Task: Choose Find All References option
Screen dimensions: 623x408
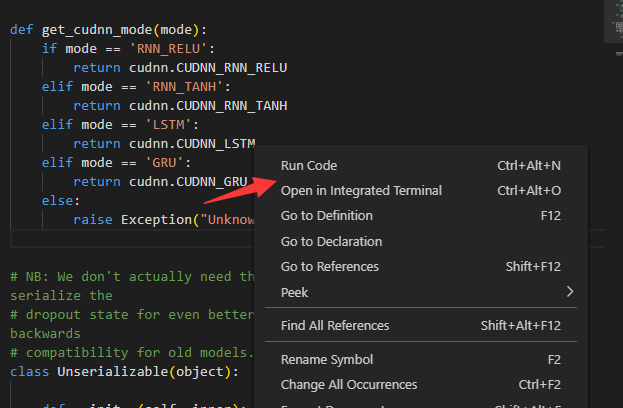Action: click(421, 325)
